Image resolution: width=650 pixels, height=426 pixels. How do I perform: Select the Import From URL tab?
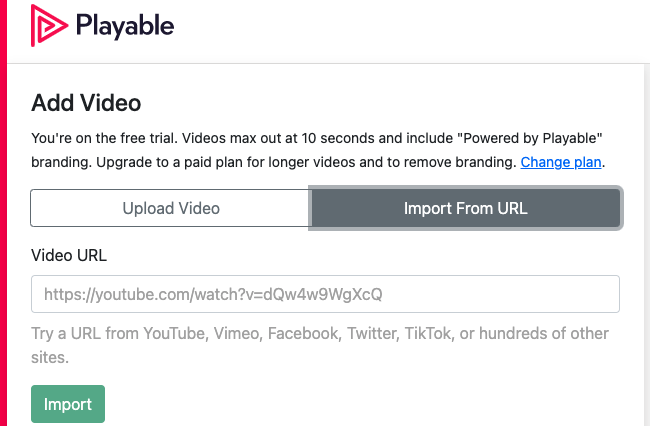click(x=465, y=208)
